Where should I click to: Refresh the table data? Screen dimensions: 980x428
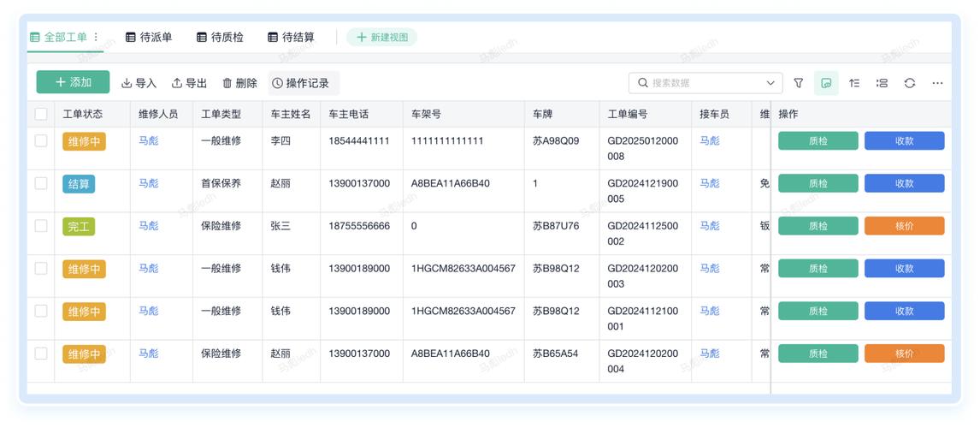(910, 83)
